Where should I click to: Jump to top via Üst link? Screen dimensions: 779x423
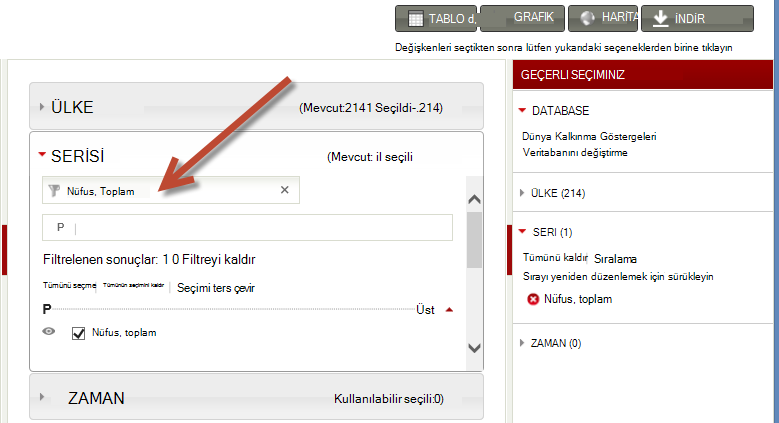(x=425, y=310)
